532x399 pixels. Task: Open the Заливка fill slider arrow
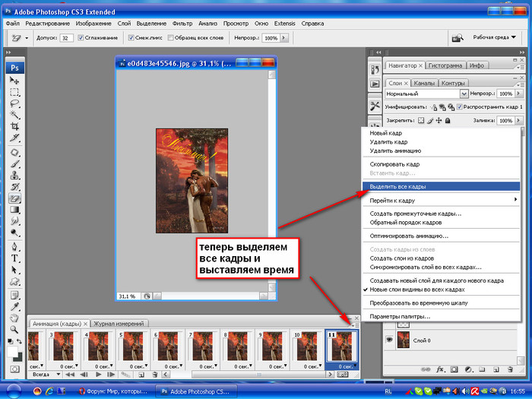coord(518,120)
